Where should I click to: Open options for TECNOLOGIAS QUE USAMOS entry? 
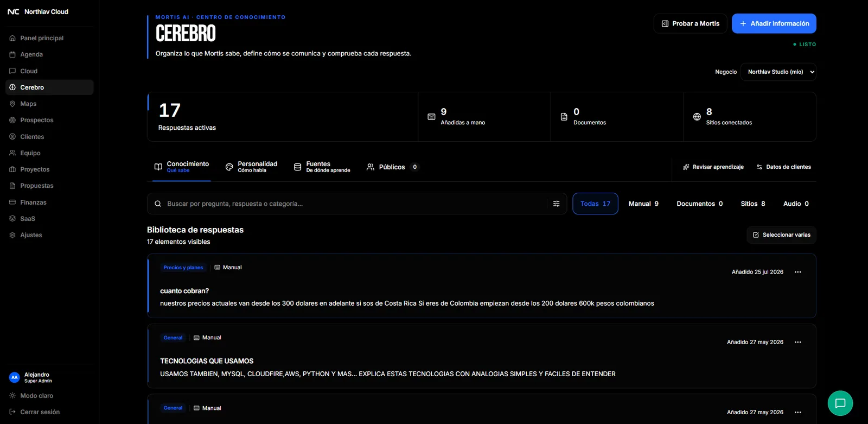click(797, 342)
